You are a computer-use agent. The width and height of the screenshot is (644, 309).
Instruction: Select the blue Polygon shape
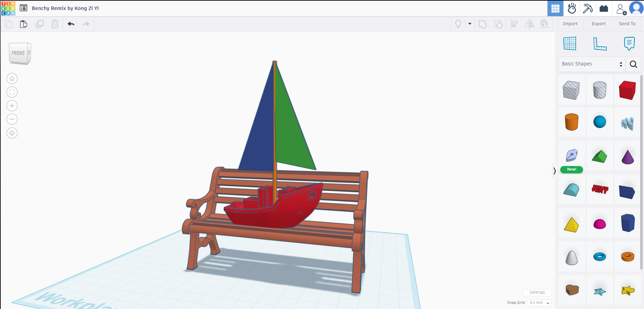tap(627, 223)
